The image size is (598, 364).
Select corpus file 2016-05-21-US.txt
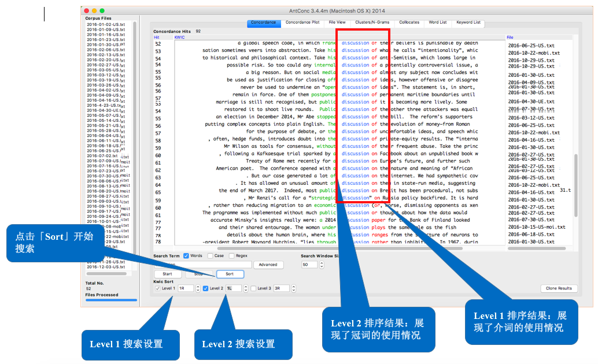(106, 125)
